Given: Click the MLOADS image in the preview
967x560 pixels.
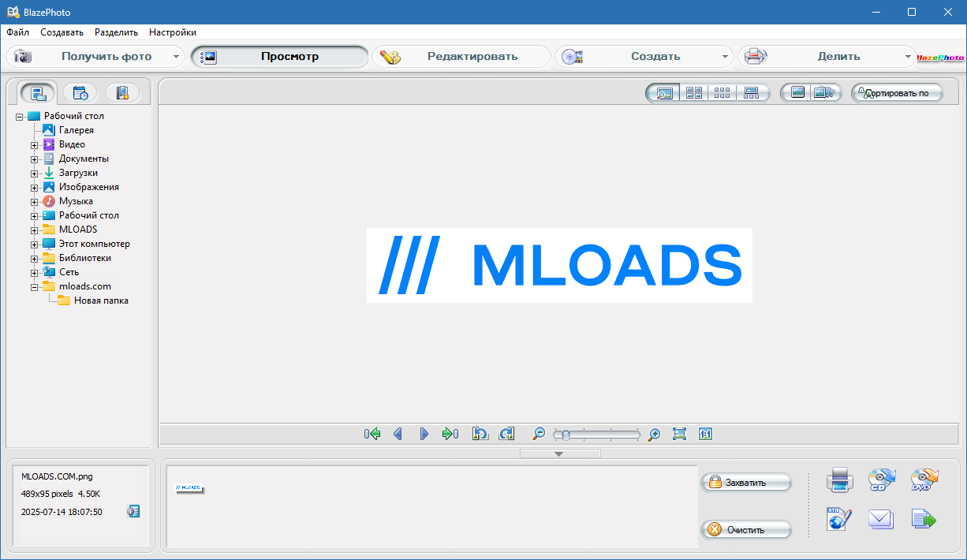Looking at the screenshot, I should [559, 265].
